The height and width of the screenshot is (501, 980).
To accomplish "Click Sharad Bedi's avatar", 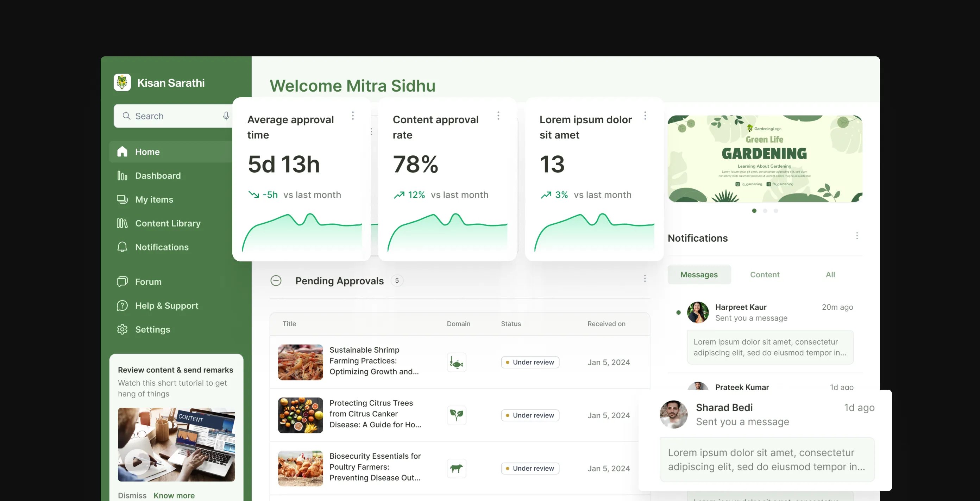I will (x=673, y=414).
